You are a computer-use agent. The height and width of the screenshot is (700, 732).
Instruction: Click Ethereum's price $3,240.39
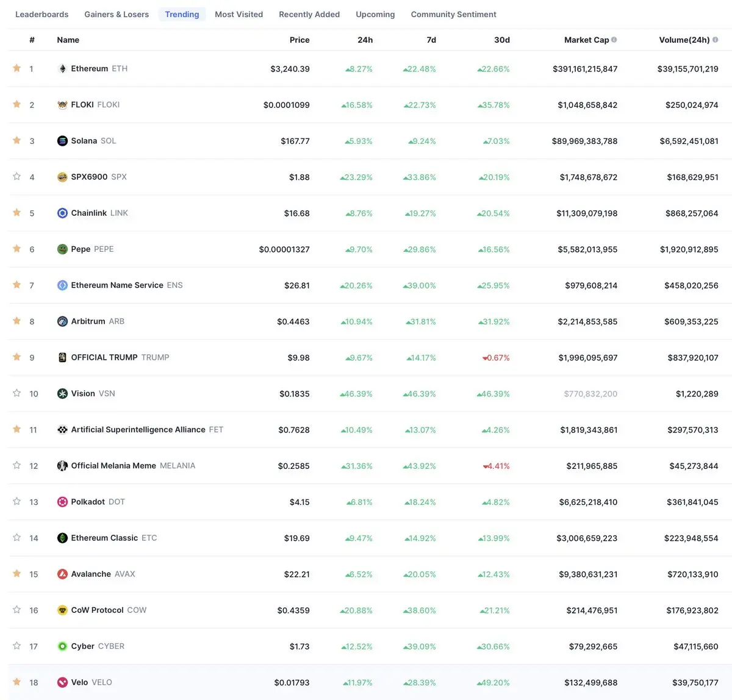[290, 69]
